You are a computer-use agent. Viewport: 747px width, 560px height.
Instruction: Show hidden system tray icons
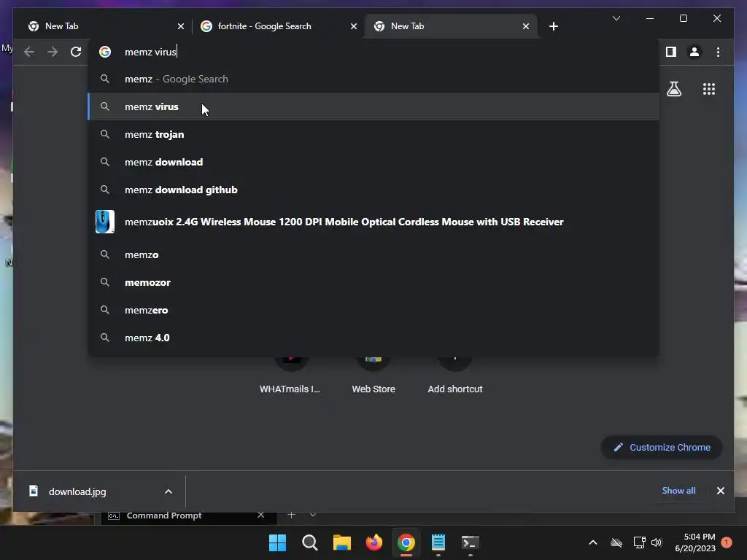click(x=592, y=542)
